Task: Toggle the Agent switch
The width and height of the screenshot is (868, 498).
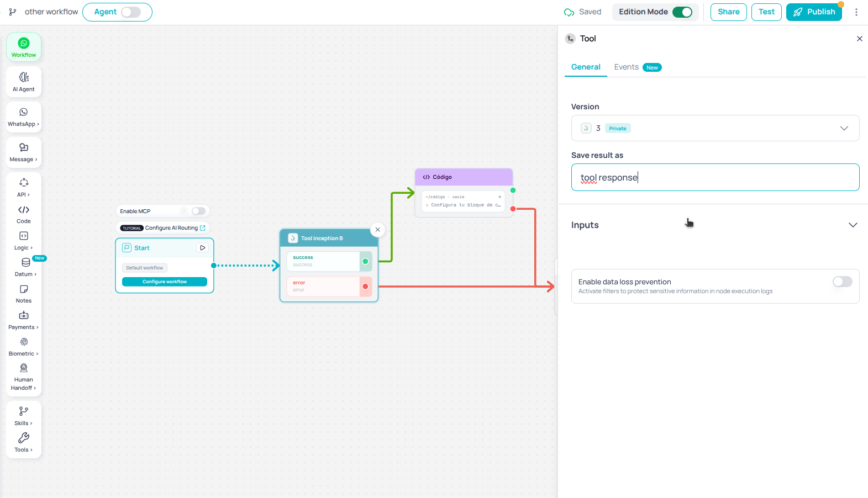Action: [131, 12]
